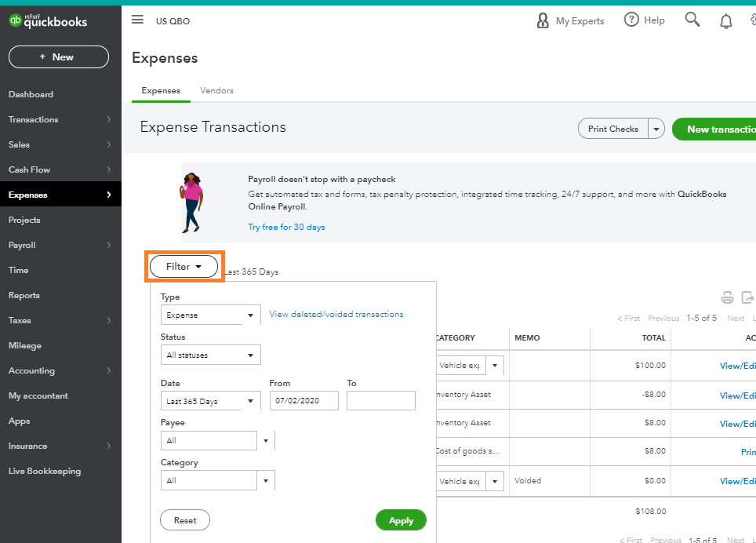Click the From date field
756x543 pixels.
click(x=304, y=401)
